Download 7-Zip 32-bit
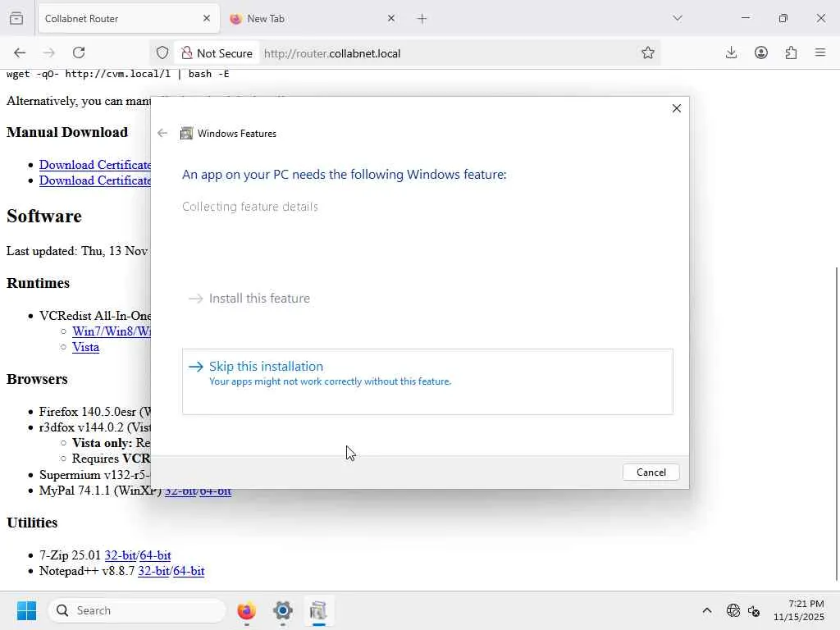This screenshot has height=630, width=840. [120, 555]
